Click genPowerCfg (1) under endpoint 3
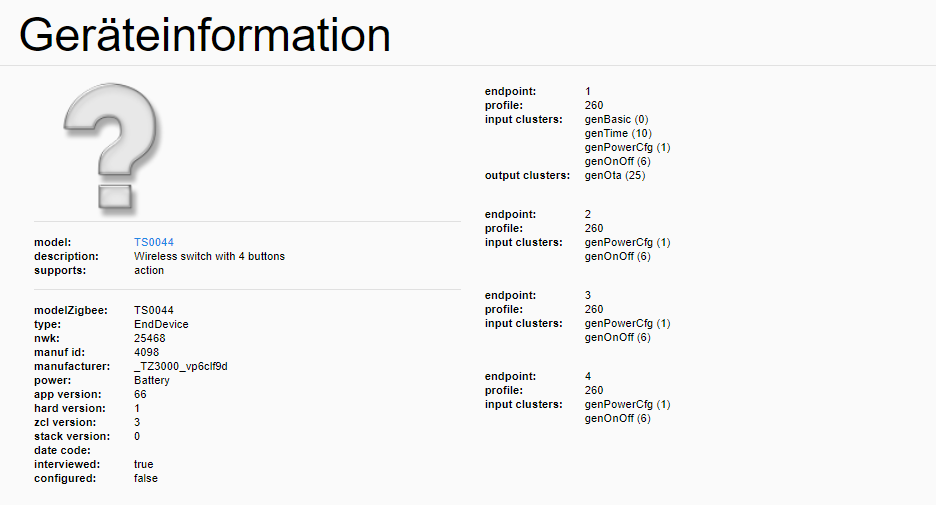The width and height of the screenshot is (936, 505). click(627, 324)
